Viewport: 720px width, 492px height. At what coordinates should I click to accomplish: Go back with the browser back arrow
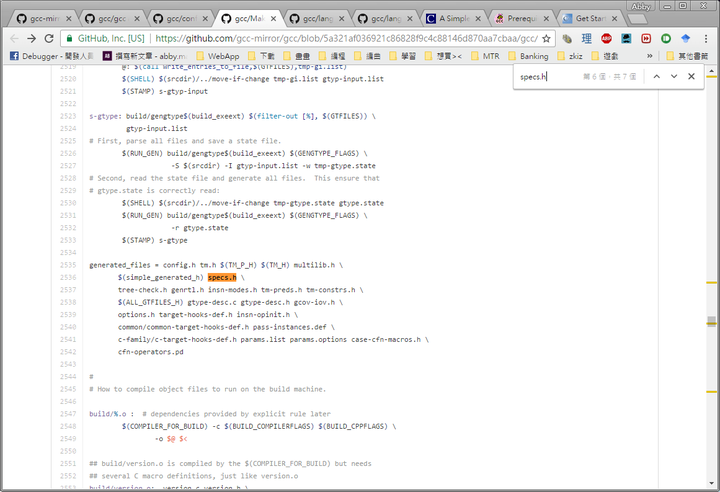[x=14, y=39]
